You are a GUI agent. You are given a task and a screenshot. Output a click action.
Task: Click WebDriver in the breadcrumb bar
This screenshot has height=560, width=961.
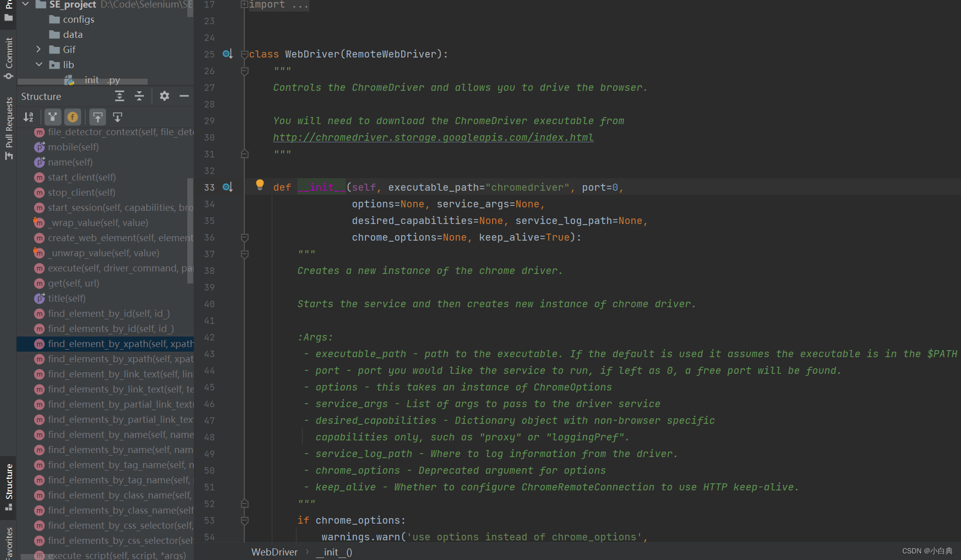click(275, 552)
